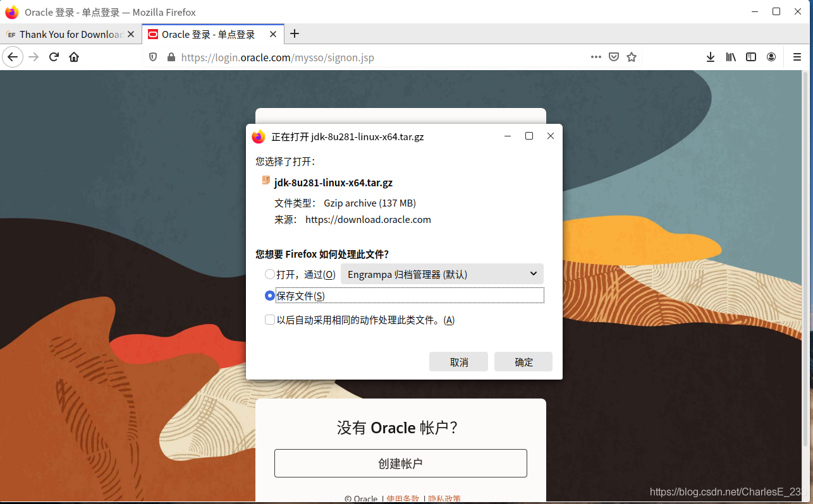Screen dimensions: 813x504
Task: Open 使用条款 link in footer
Action: click(403, 499)
